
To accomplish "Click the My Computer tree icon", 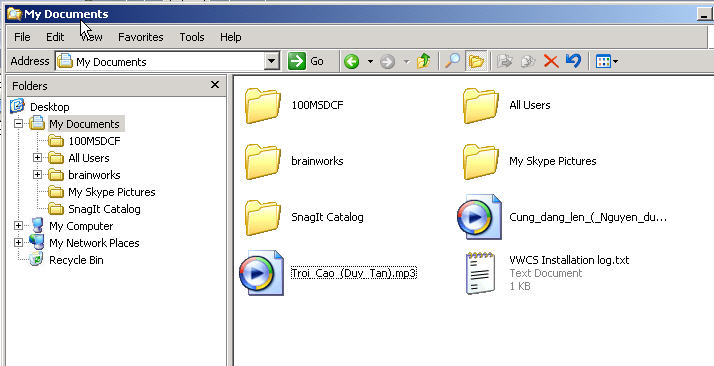I will [x=37, y=225].
